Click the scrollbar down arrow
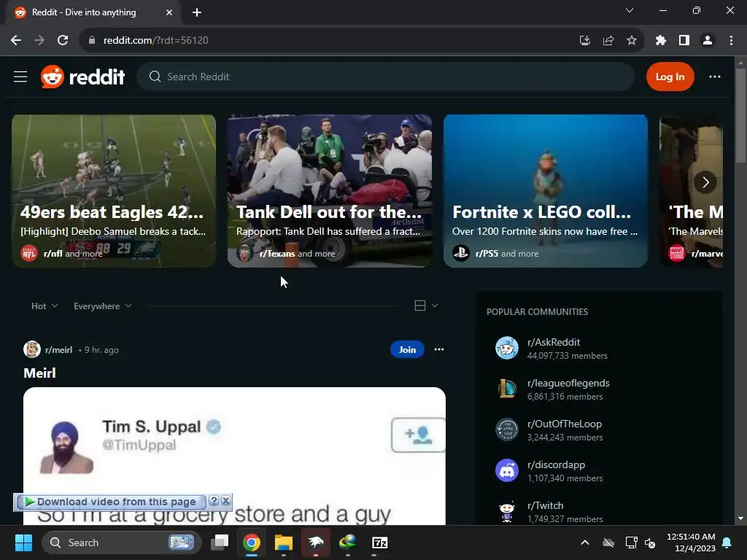 [740, 518]
